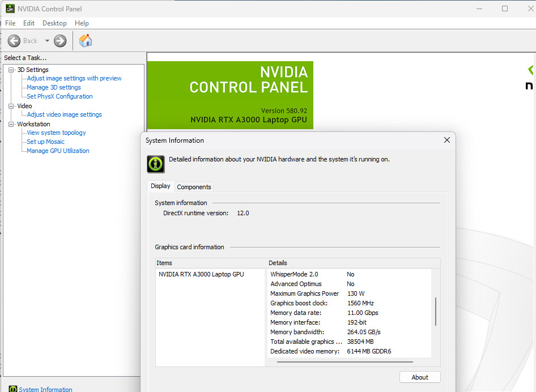The width and height of the screenshot is (536, 392).
Task: Open the Edit menu
Action: (29, 23)
